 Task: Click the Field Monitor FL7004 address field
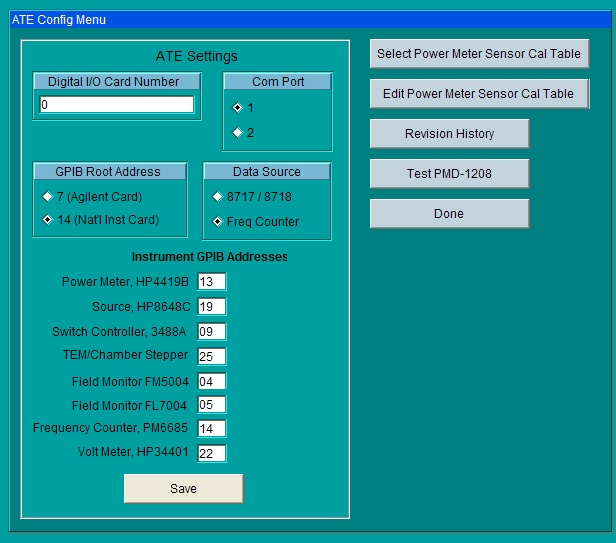212,405
